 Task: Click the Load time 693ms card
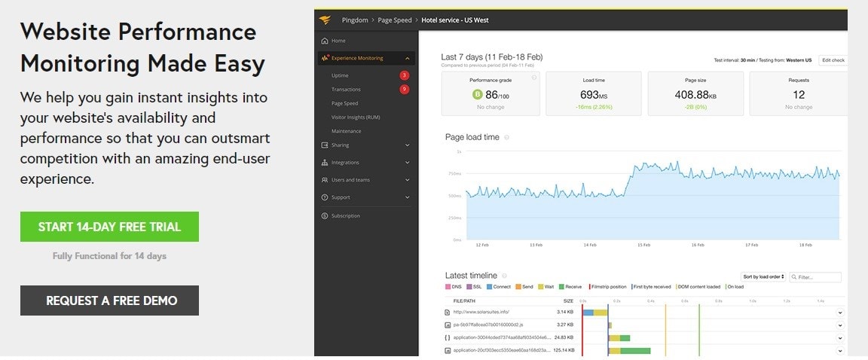click(594, 93)
